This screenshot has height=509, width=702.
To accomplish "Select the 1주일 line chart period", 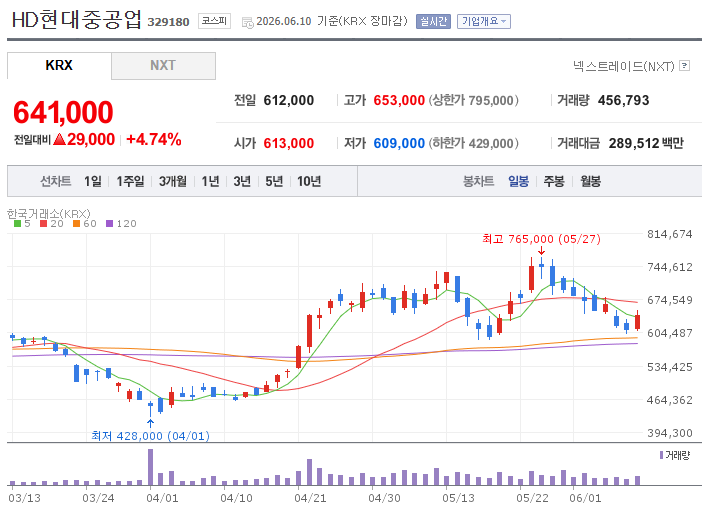I will pyautogui.click(x=130, y=181).
